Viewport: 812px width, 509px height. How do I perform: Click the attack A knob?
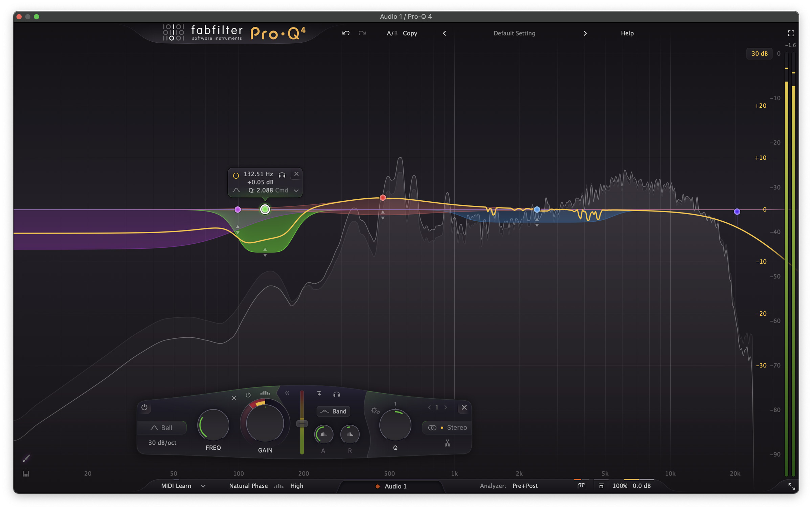[323, 435]
